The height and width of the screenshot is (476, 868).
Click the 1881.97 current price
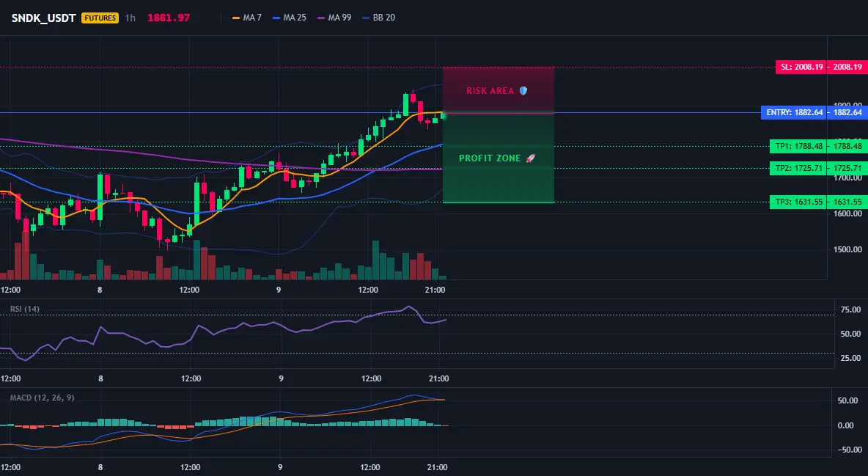[x=169, y=18]
